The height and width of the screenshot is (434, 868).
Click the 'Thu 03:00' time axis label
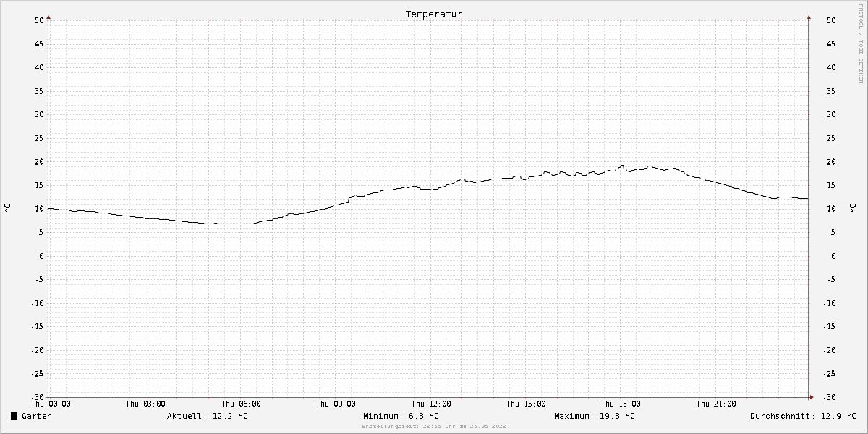click(x=145, y=404)
